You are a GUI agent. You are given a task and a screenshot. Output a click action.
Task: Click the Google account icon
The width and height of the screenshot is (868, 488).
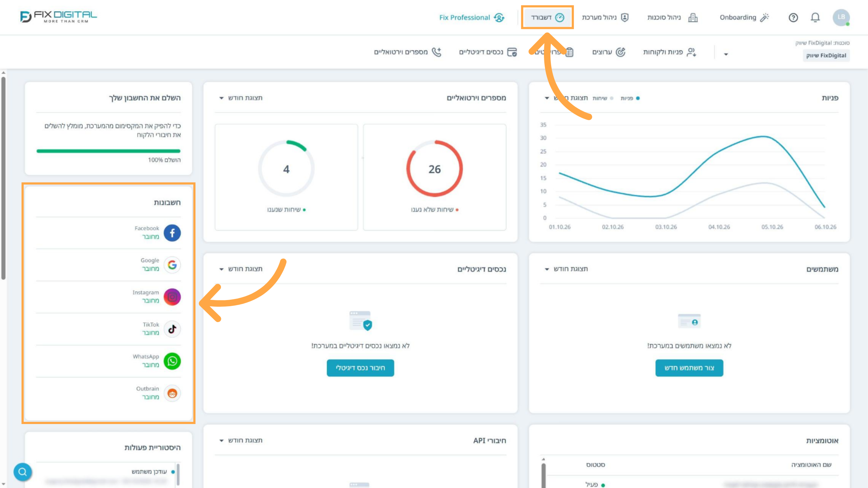click(172, 265)
